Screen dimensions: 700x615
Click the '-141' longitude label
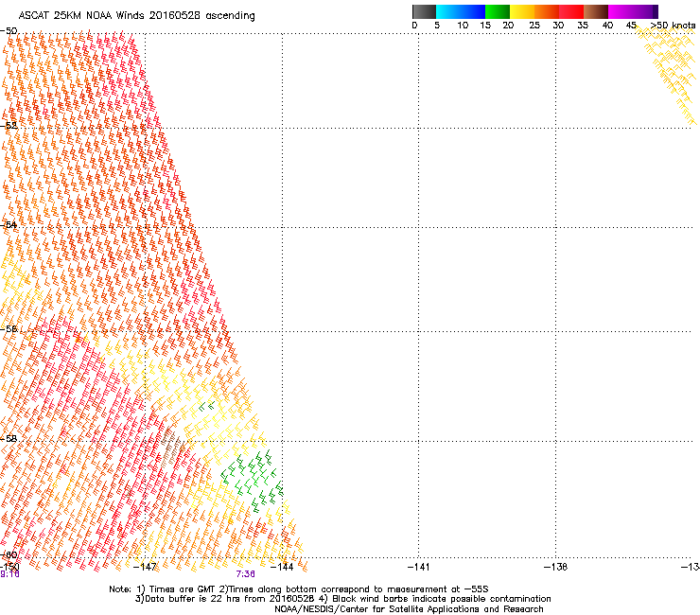click(418, 567)
